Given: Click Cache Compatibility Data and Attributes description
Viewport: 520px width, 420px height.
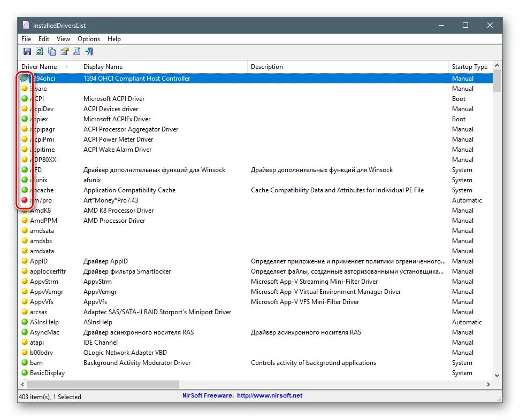Looking at the screenshot, I should click(337, 190).
